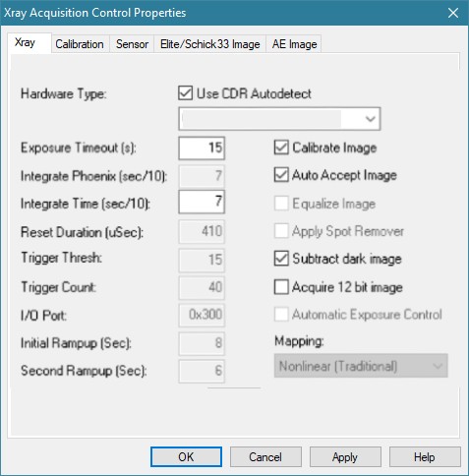This screenshot has width=469, height=476.
Task: Open the Sensor tab
Action: [x=132, y=44]
